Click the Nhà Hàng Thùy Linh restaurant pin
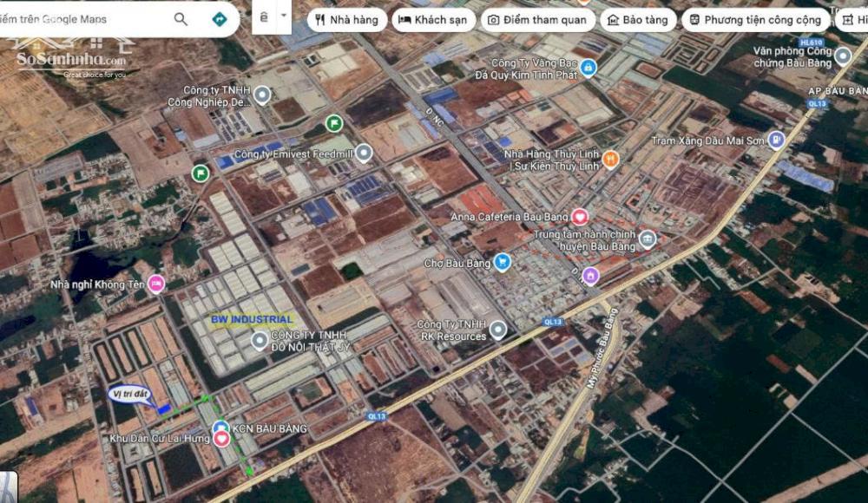Image resolution: width=868 pixels, height=503 pixels. [x=610, y=158]
